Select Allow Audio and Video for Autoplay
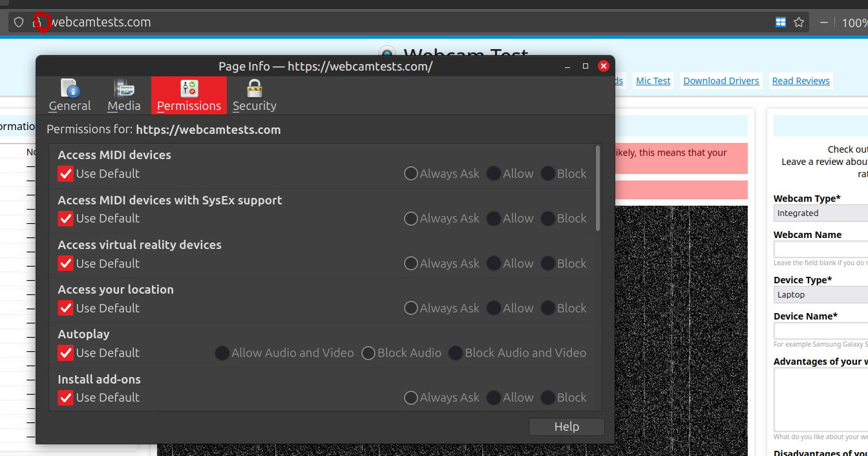Image resolution: width=868 pixels, height=456 pixels. point(222,353)
